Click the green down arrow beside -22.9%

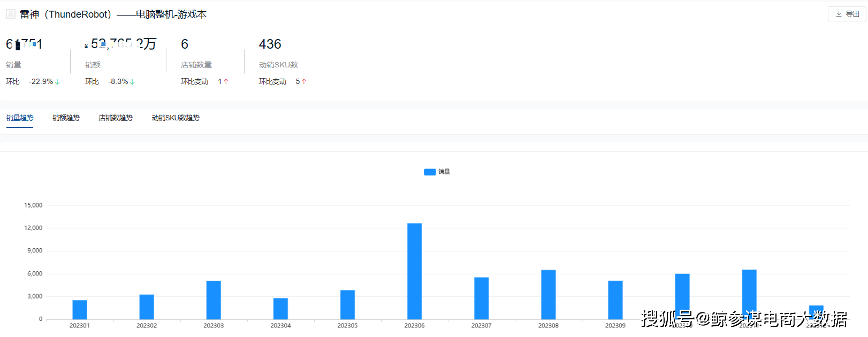click(x=57, y=82)
